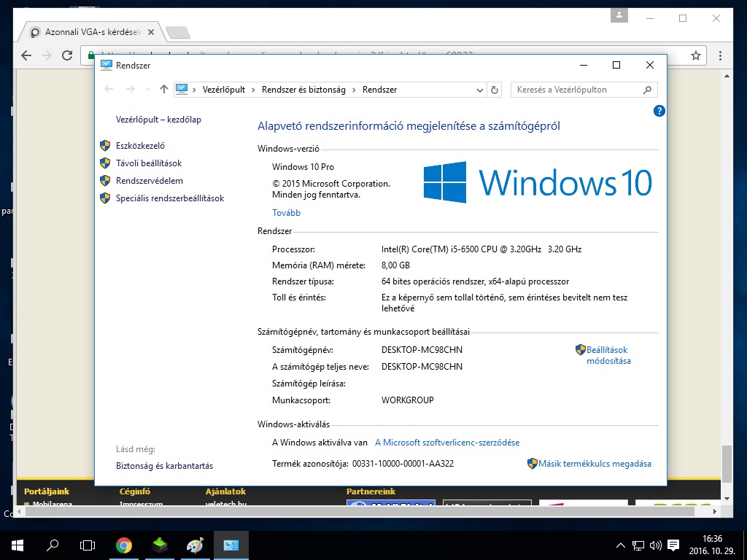Click the volume tray icon
The image size is (747, 560).
tap(656, 545)
